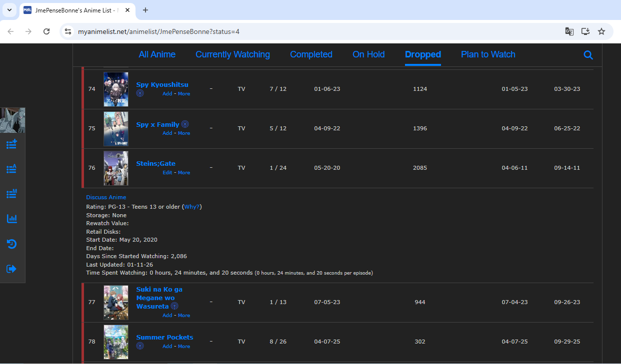Click the score dash for Steins;Gate
Viewport: 621px width, 364px height.
[211, 168]
